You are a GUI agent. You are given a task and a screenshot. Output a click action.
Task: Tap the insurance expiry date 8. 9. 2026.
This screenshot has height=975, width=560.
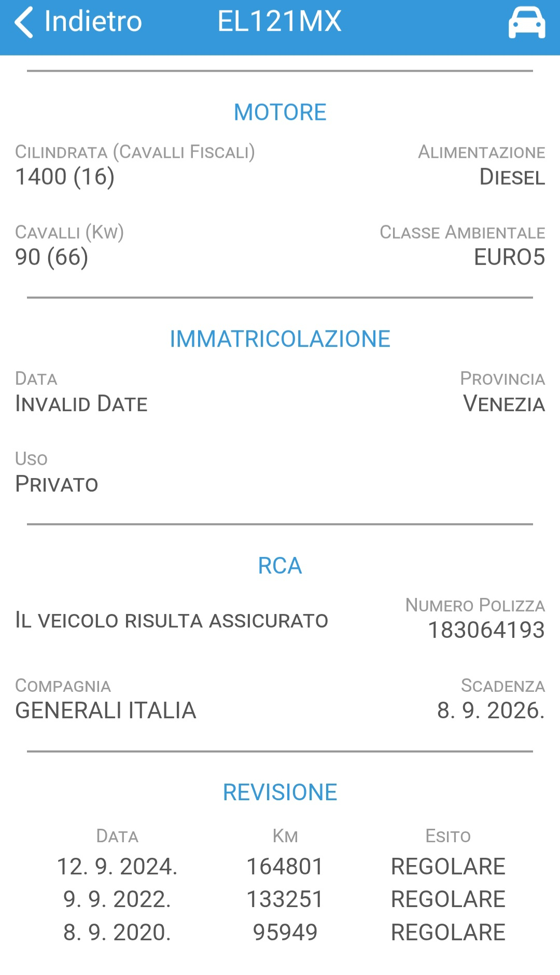(491, 711)
